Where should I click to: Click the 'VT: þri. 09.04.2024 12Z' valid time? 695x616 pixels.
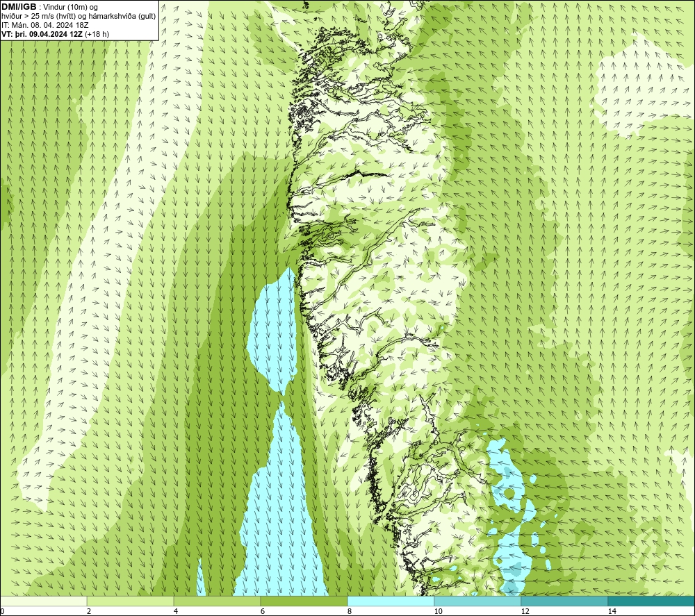(x=42, y=34)
